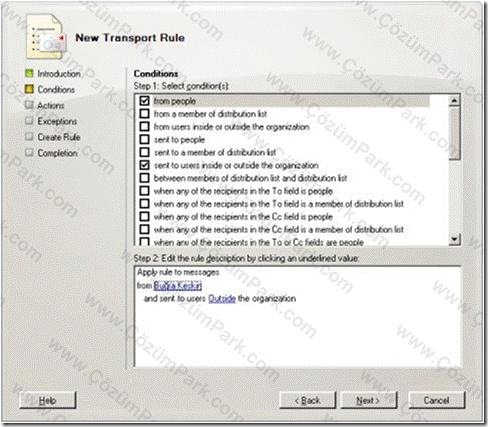
Task: Enable 'from a member of distribution list'
Action: click(144, 114)
